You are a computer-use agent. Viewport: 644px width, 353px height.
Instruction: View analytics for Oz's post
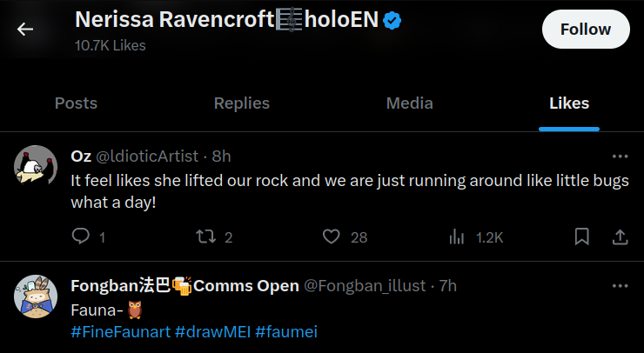pyautogui.click(x=456, y=236)
